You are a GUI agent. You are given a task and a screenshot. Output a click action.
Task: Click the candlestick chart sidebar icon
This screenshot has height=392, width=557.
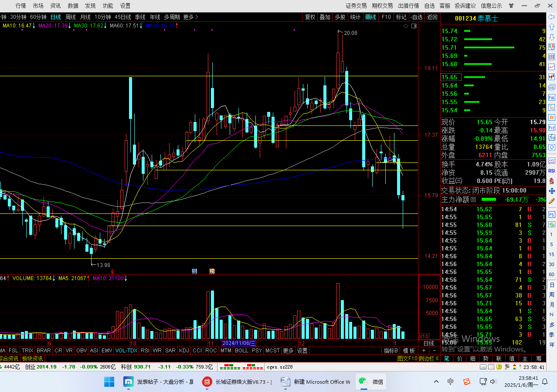tap(552, 77)
